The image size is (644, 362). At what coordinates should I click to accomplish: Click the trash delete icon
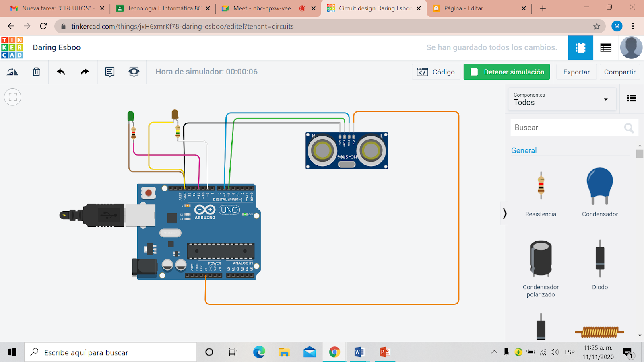(36, 72)
